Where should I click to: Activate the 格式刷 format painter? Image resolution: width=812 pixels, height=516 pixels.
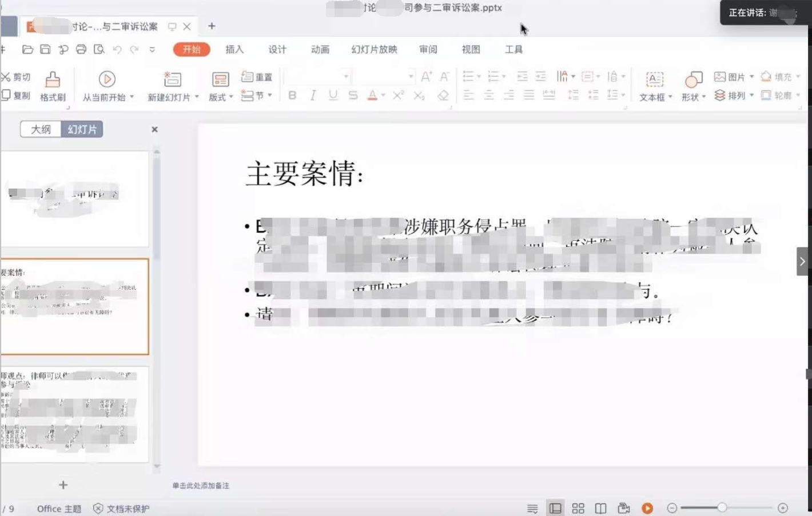(x=53, y=87)
